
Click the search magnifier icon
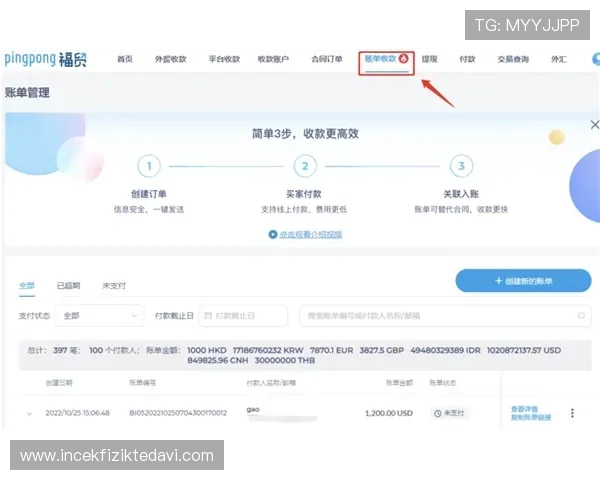pyautogui.click(x=581, y=315)
